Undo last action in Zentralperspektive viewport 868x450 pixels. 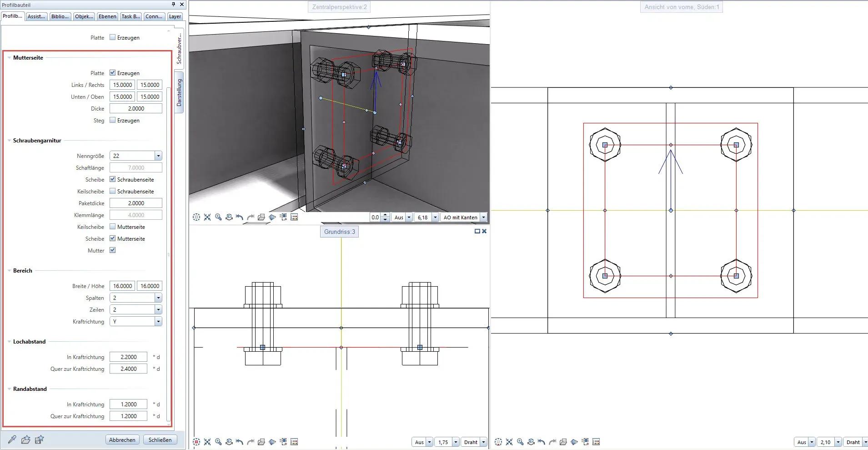pyautogui.click(x=240, y=217)
